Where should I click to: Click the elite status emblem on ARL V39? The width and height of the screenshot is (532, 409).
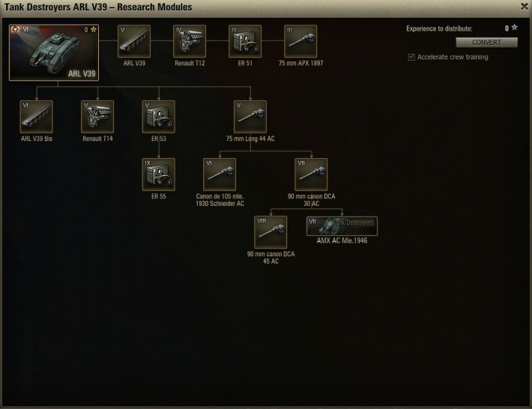click(15, 29)
